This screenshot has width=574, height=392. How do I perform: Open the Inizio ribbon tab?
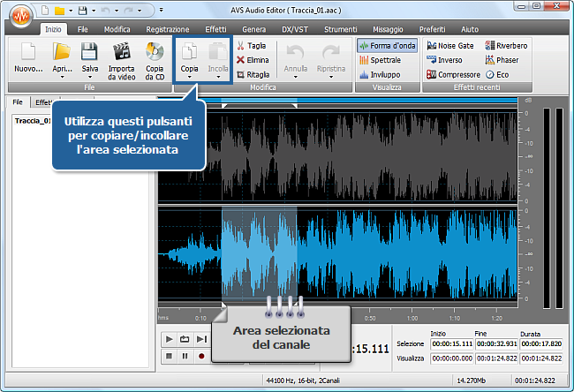[53, 29]
